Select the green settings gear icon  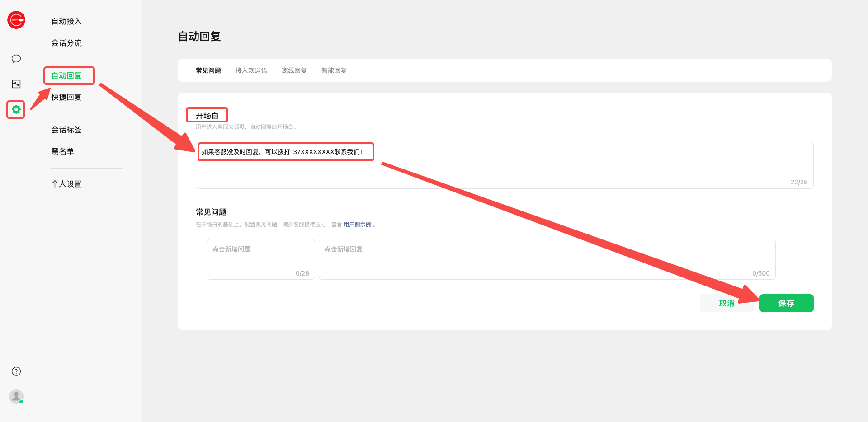click(x=16, y=109)
